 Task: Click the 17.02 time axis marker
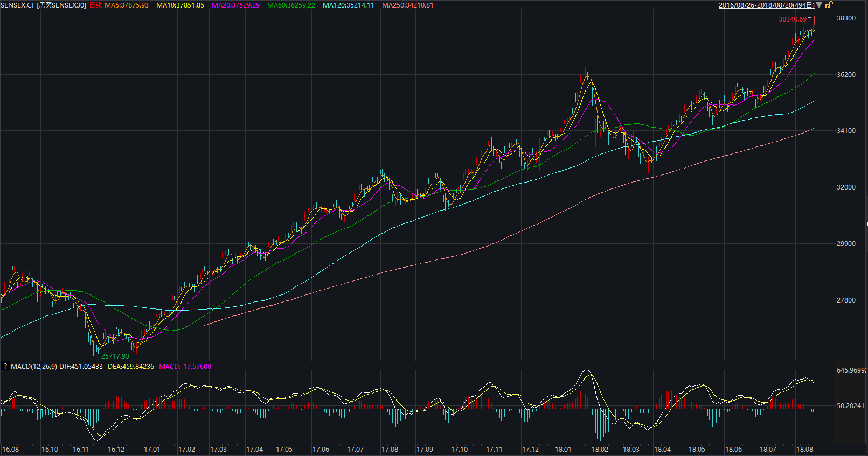[187, 450]
